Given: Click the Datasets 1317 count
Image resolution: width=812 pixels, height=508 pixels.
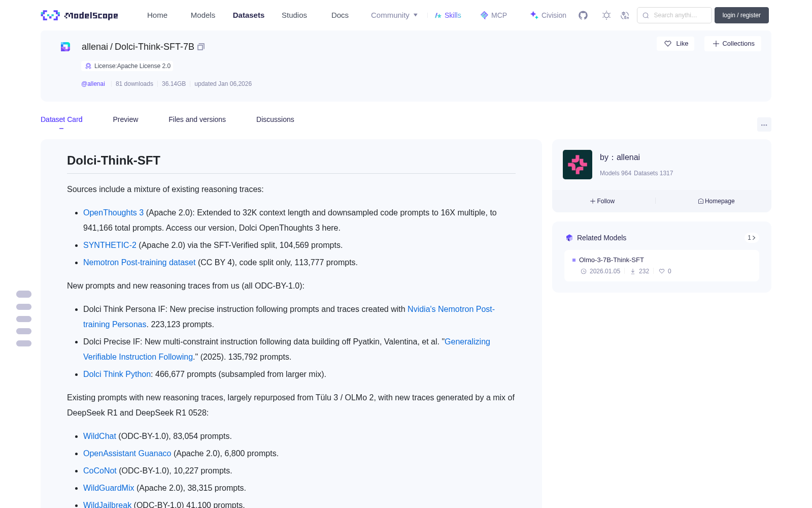Looking at the screenshot, I should tap(654, 173).
